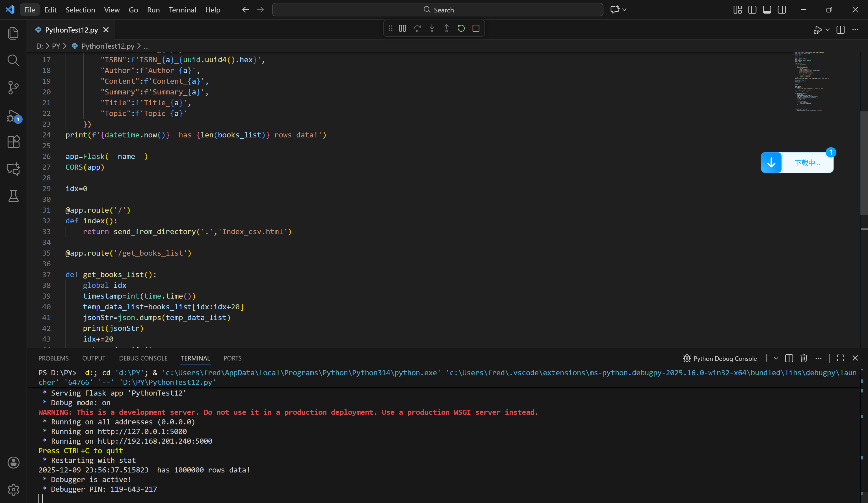Screen dimensions: 868x503
Task: Restart the debug session
Action: pos(461,29)
